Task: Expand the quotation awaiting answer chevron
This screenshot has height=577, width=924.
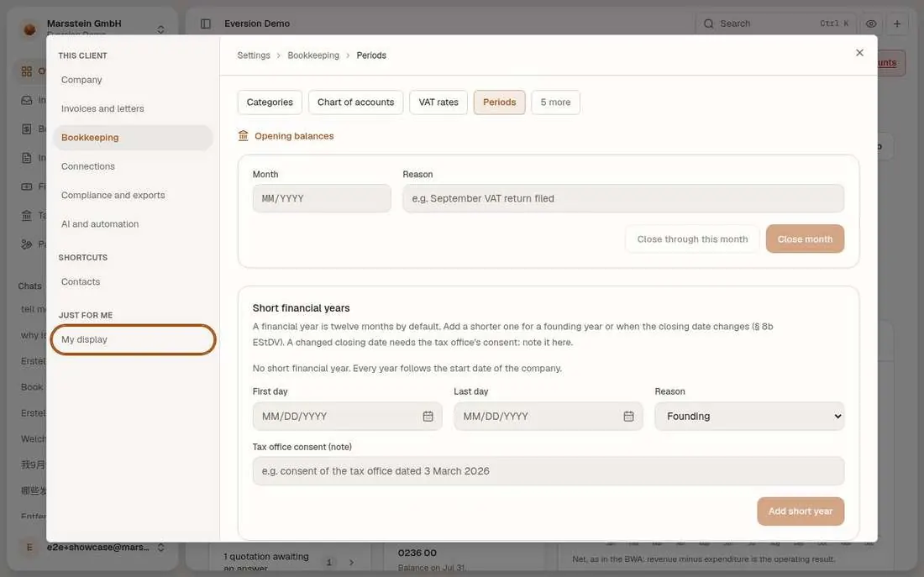Action: (x=351, y=562)
